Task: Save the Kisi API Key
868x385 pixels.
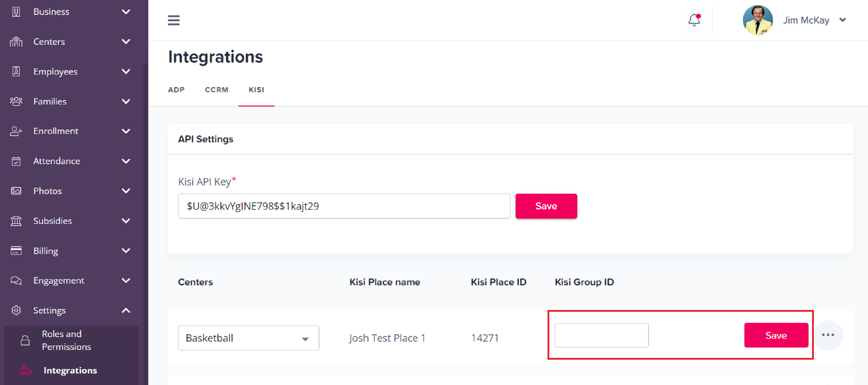Action: [546, 206]
